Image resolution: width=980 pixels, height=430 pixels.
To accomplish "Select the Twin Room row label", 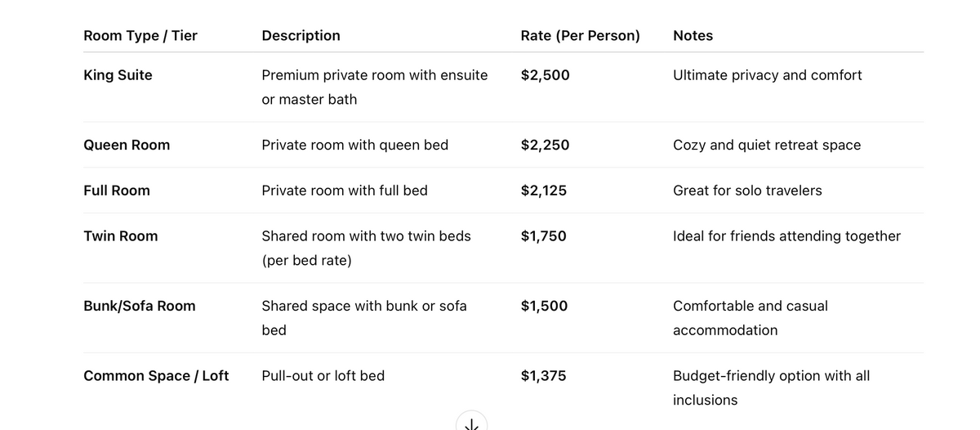I will pos(121,236).
